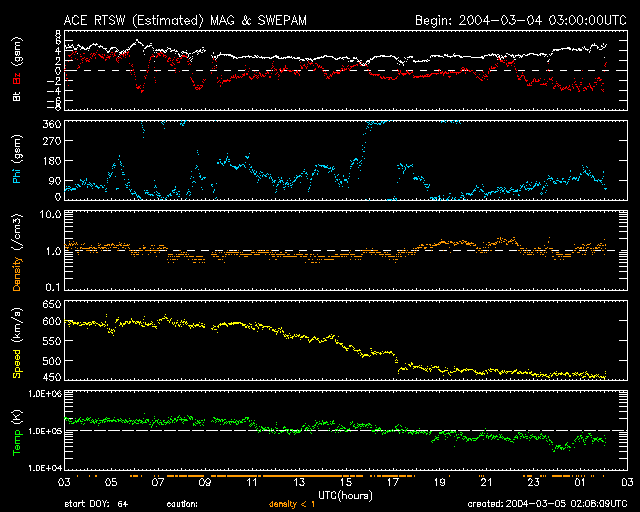
Task: Click the green 'Temp' axis label
Action: (17, 443)
